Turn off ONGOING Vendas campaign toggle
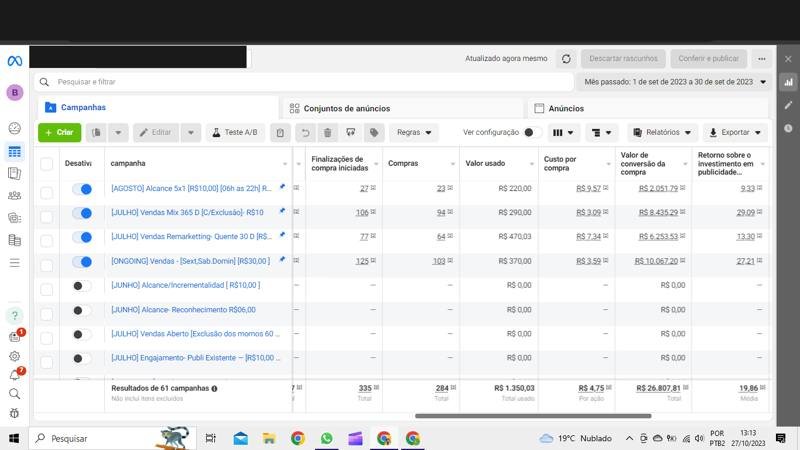The image size is (800, 450). (x=82, y=262)
